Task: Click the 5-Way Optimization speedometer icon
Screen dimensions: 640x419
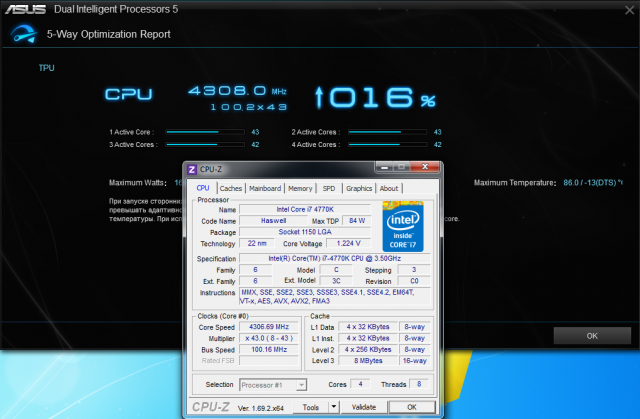Action: point(24,34)
